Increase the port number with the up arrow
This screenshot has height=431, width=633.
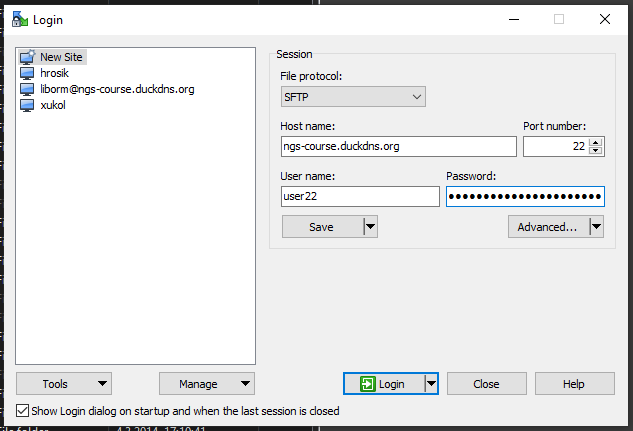[595, 142]
